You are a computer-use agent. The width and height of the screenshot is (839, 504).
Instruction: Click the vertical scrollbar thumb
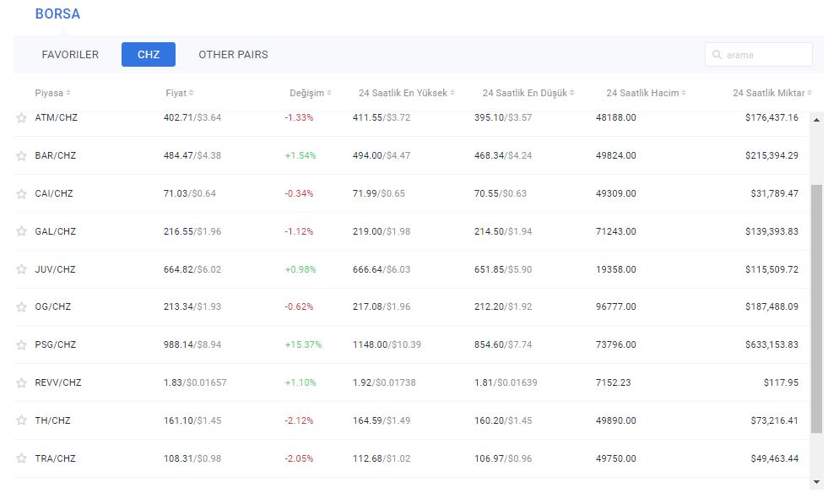816,308
